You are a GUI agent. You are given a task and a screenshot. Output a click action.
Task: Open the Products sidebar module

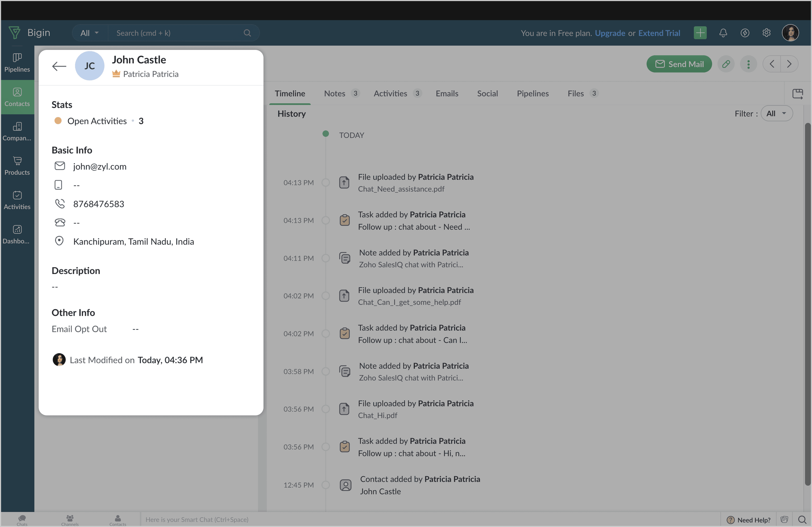[17, 166]
